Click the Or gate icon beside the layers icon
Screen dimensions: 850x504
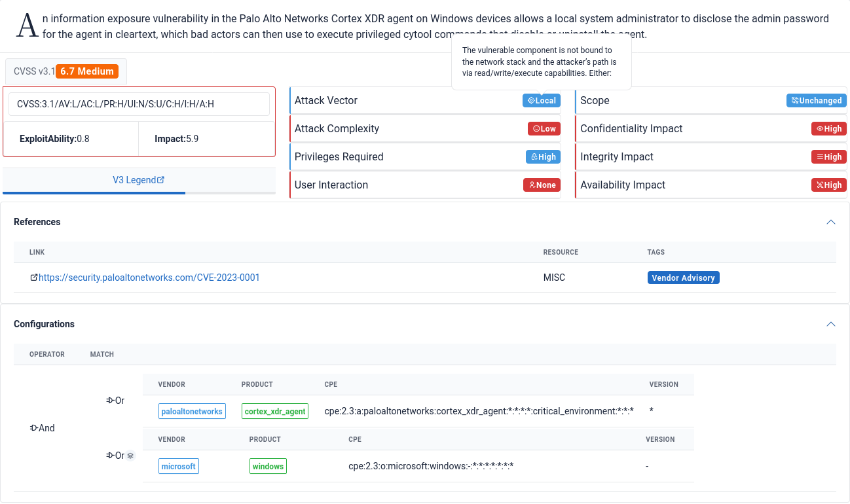click(x=110, y=456)
